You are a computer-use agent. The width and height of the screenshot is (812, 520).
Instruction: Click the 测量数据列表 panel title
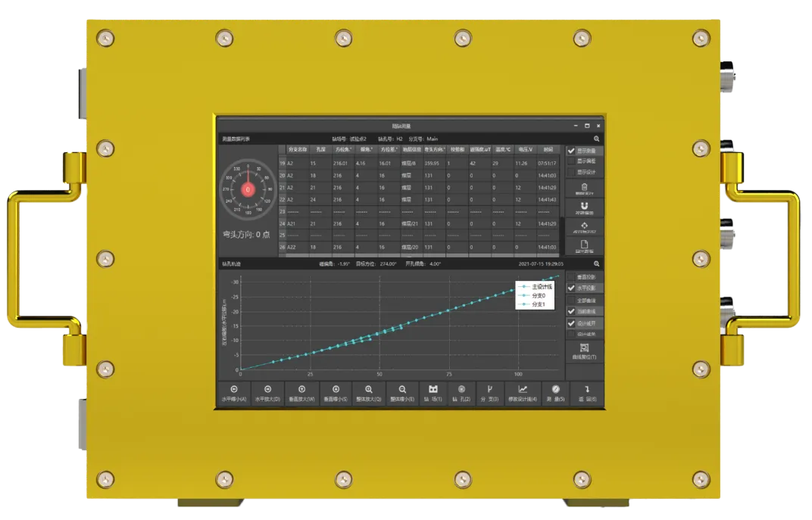(236, 139)
